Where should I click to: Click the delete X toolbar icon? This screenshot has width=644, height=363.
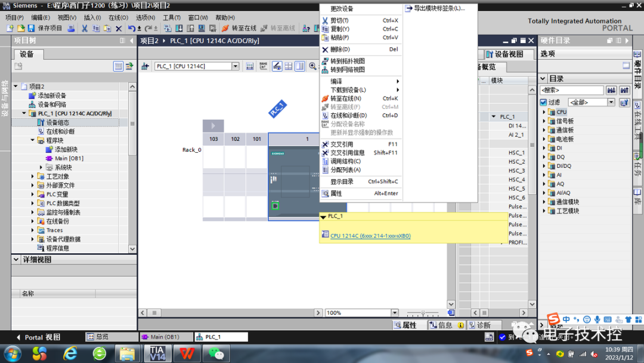pyautogui.click(x=119, y=29)
